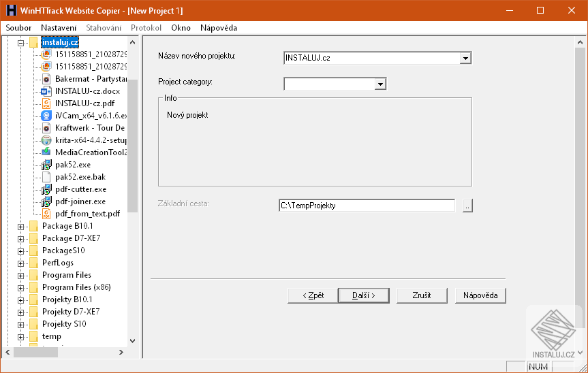
Task: Click the tree horizontal scrollbar right arrow
Action: pyautogui.click(x=121, y=352)
